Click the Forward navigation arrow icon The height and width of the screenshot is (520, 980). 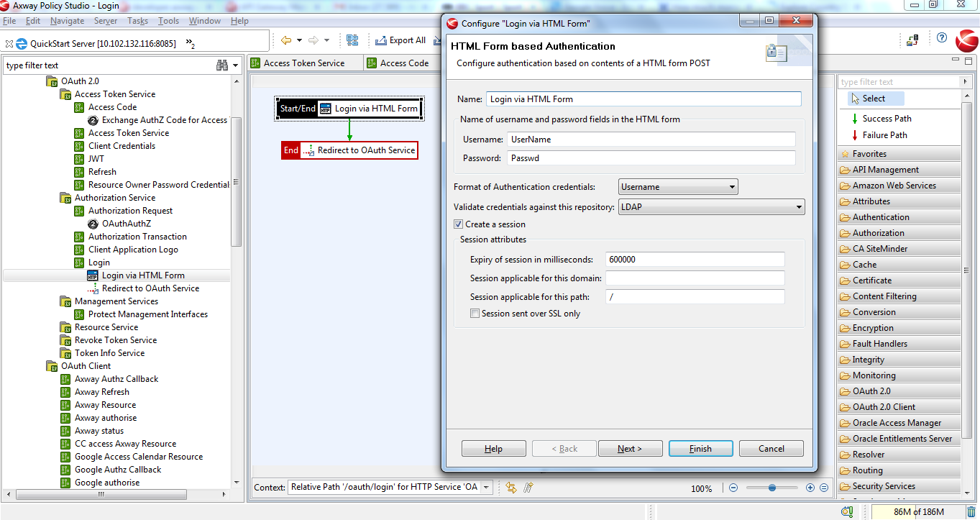pos(313,40)
